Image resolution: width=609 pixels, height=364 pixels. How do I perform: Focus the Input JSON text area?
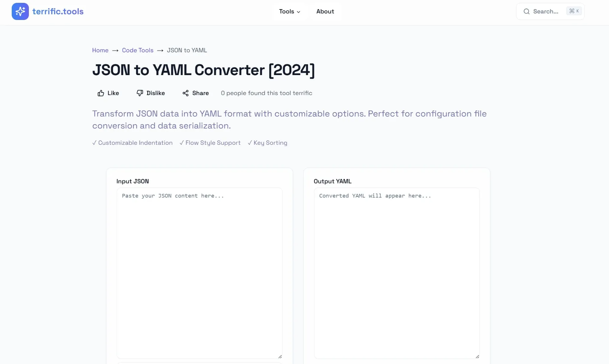pos(200,273)
